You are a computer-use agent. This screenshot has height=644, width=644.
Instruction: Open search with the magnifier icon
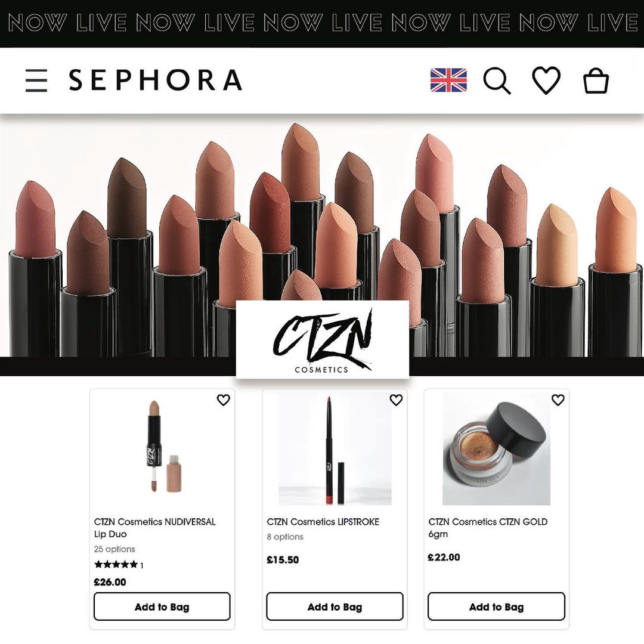pyautogui.click(x=497, y=80)
